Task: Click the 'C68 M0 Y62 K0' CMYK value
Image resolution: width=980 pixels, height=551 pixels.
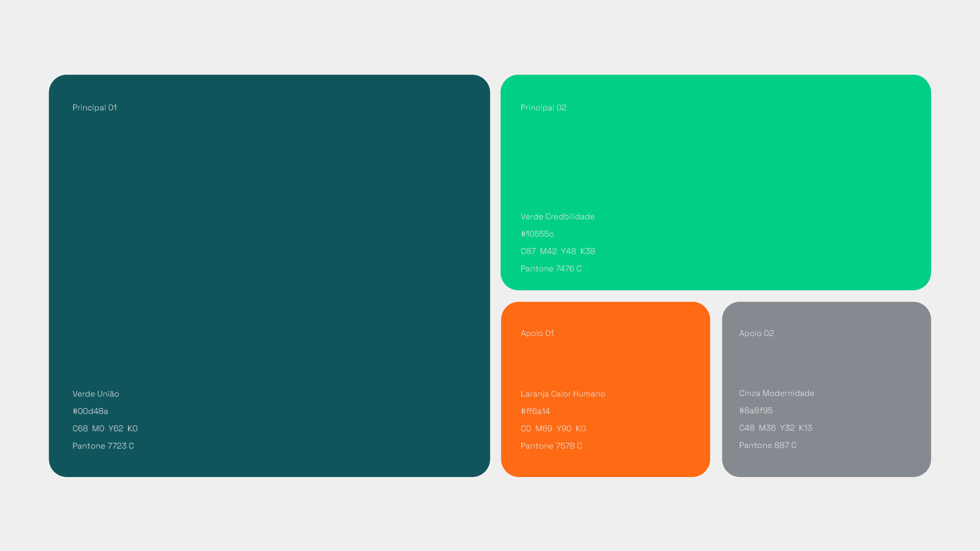Action: tap(105, 429)
